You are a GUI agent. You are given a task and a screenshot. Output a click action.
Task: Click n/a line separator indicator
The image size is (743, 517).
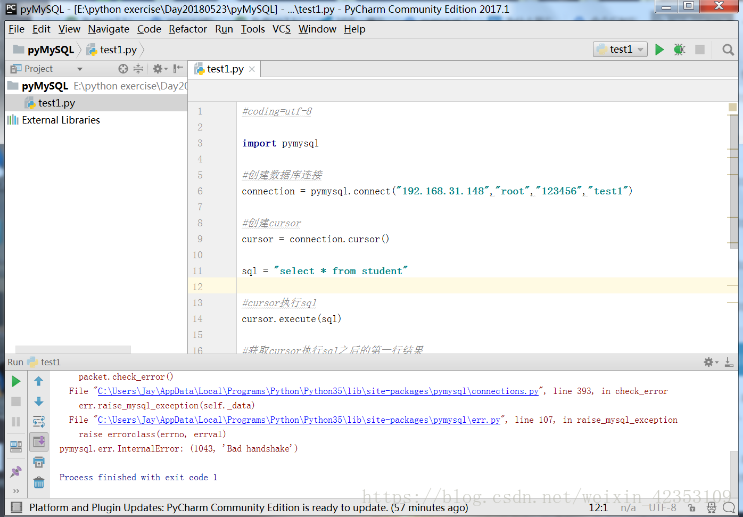pyautogui.click(x=628, y=508)
